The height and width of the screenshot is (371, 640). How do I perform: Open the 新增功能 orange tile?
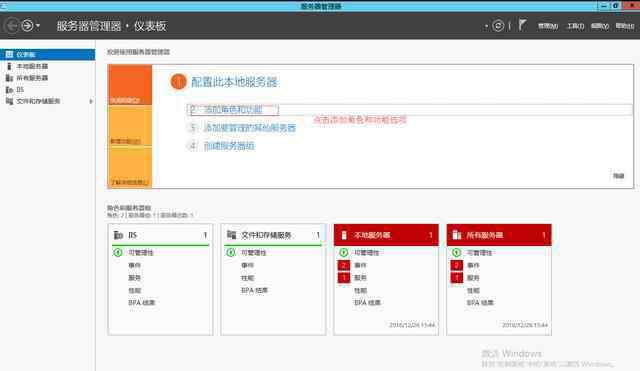130,127
